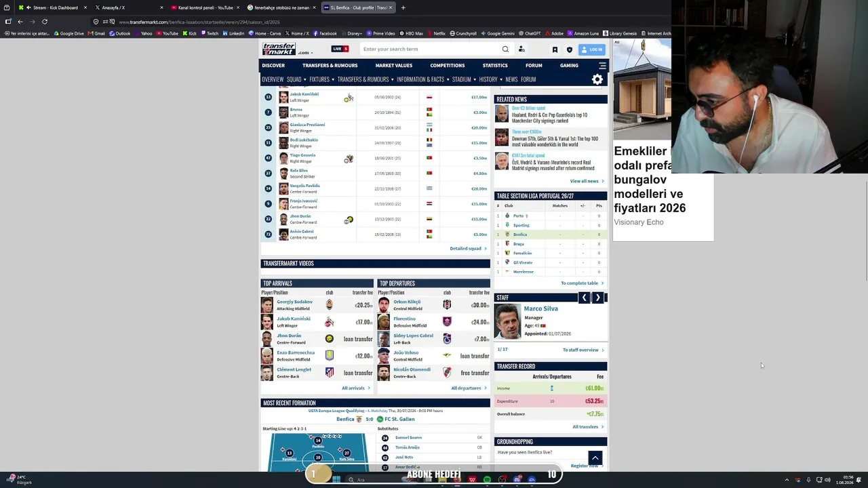Image resolution: width=868 pixels, height=488 pixels.
Task: Open Georgiy Sudakov arrival profile
Action: pos(294,302)
